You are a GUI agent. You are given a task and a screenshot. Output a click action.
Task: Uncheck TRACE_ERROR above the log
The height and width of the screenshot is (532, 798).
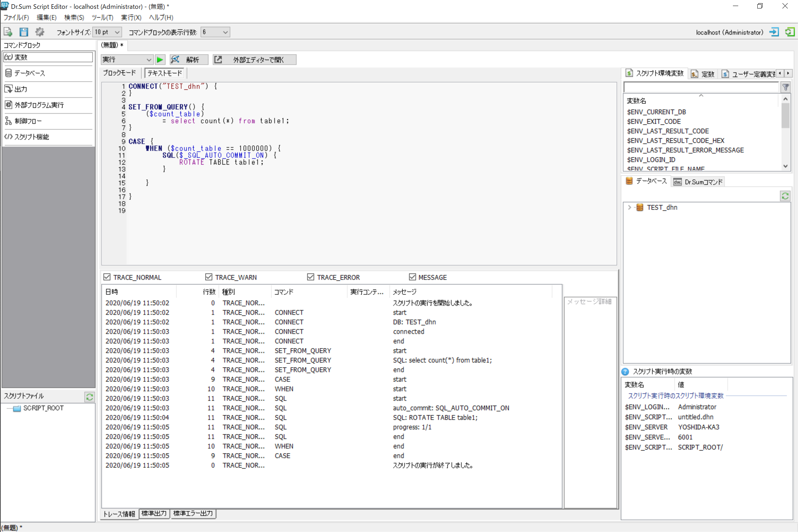pos(311,277)
